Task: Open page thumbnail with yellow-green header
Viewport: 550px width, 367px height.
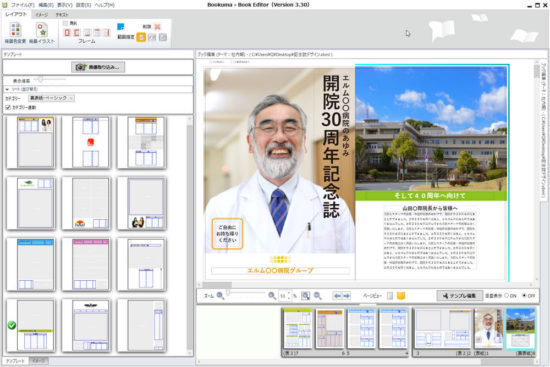Action: pyautogui.click(x=298, y=328)
